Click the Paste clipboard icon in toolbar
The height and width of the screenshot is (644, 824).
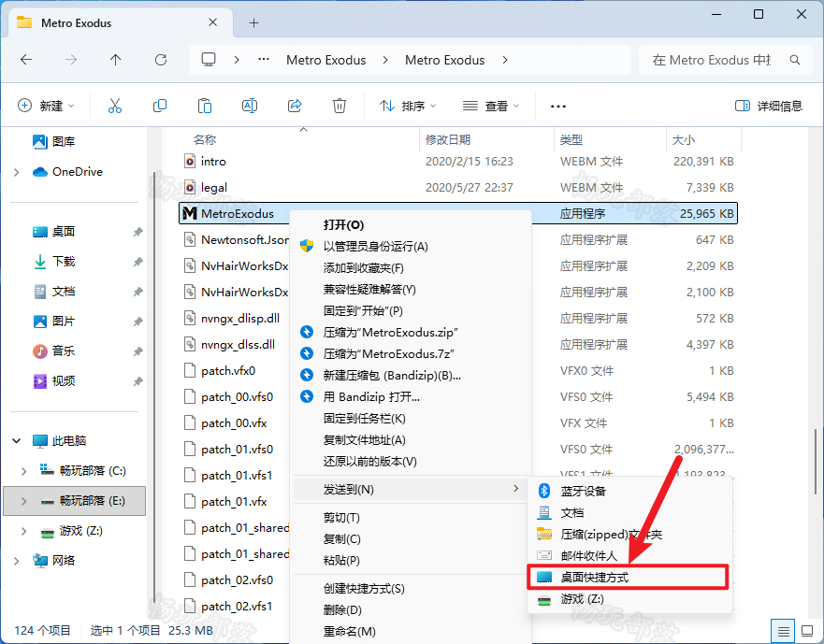(x=205, y=106)
